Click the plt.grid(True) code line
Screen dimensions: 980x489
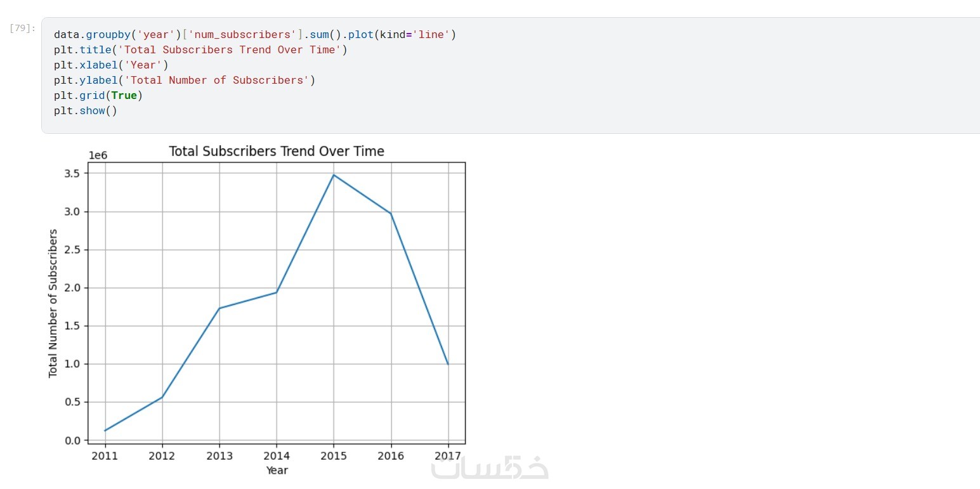pos(98,95)
